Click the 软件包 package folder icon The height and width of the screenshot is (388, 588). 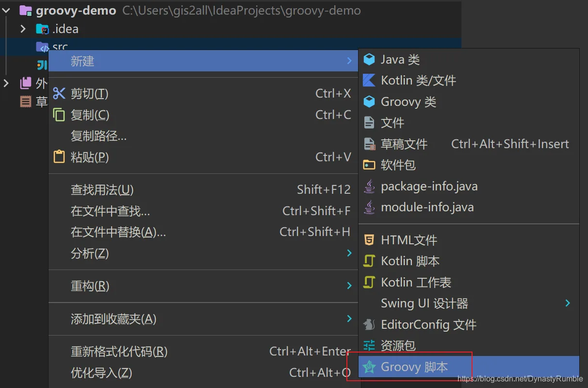pyautogui.click(x=369, y=165)
